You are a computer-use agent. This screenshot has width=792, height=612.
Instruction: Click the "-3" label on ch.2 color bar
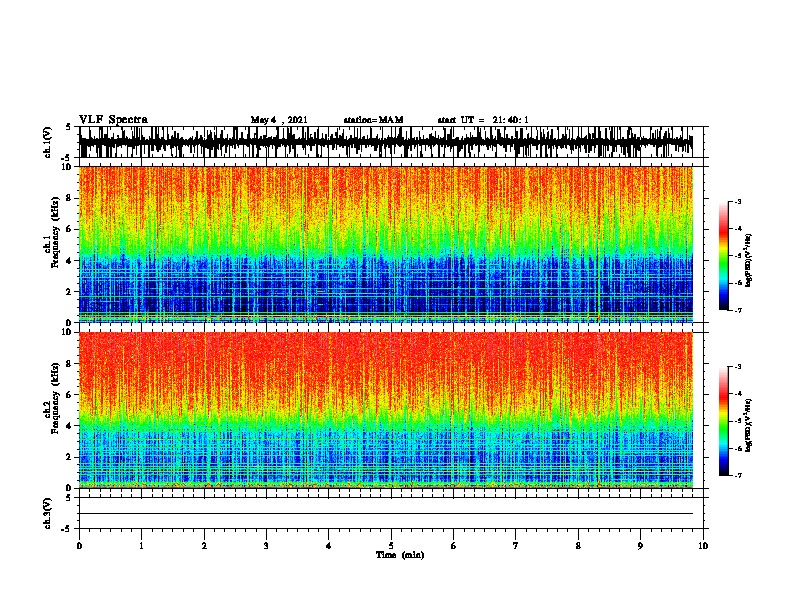(737, 367)
